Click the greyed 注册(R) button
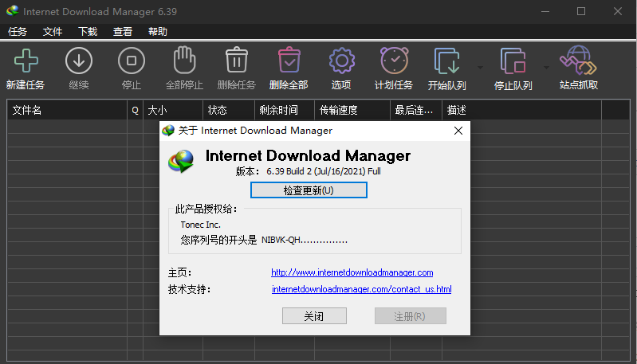 click(411, 316)
